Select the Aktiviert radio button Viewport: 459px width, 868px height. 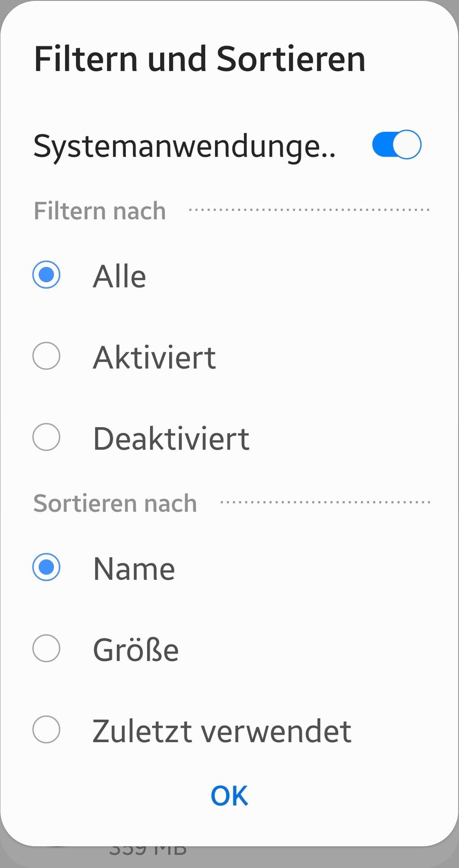(46, 356)
